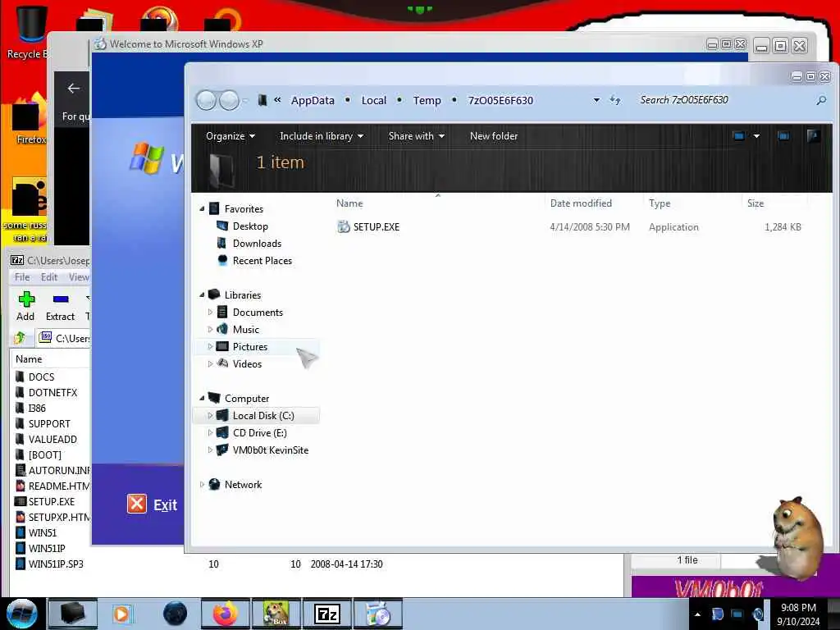Select the DOTNETFX folder in 7-Zip list

tap(52, 393)
